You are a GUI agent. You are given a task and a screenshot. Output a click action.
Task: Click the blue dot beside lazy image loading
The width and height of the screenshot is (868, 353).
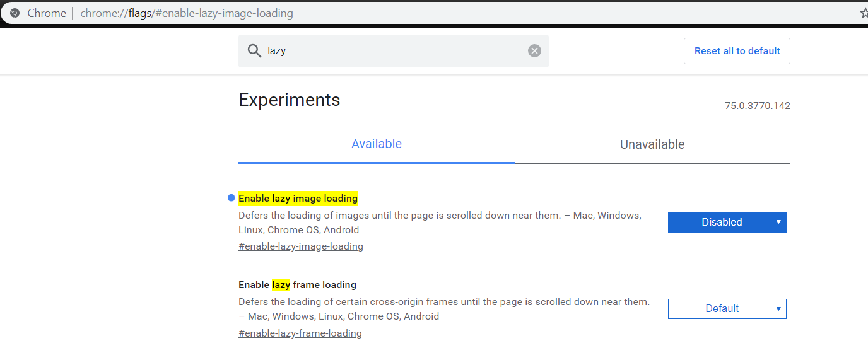click(231, 199)
